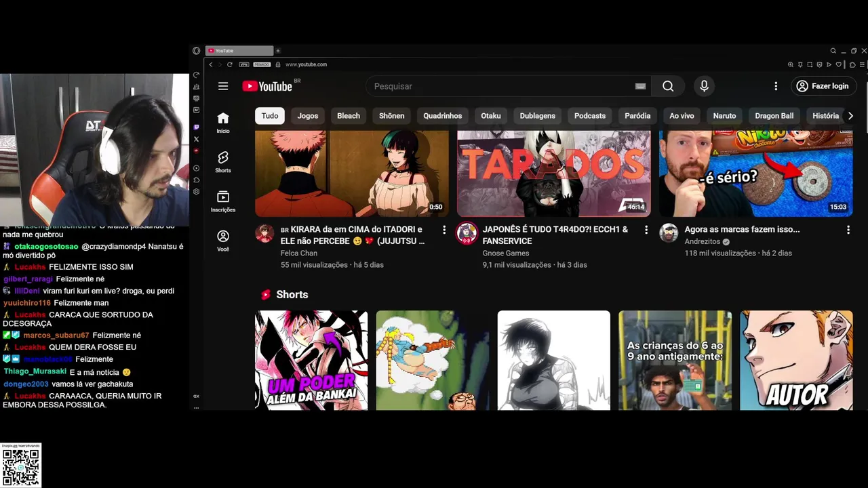
Task: Click the Felca Chan channel avatar
Action: 264,233
